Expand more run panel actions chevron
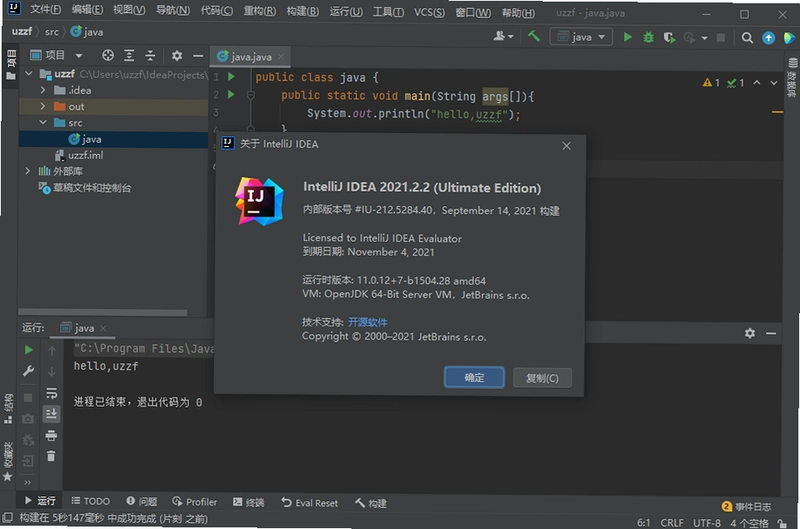 [x=28, y=482]
